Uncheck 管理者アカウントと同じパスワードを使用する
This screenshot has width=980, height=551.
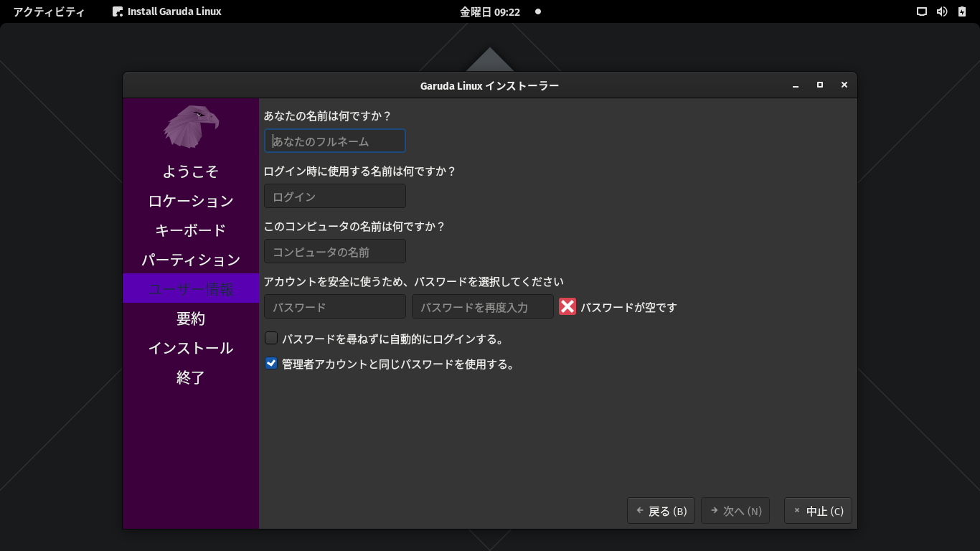[271, 363]
